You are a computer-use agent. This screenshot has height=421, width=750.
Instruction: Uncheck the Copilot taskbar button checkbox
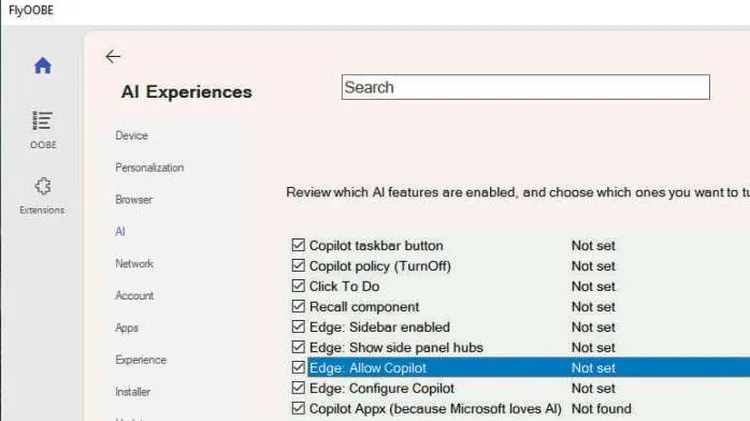(298, 245)
